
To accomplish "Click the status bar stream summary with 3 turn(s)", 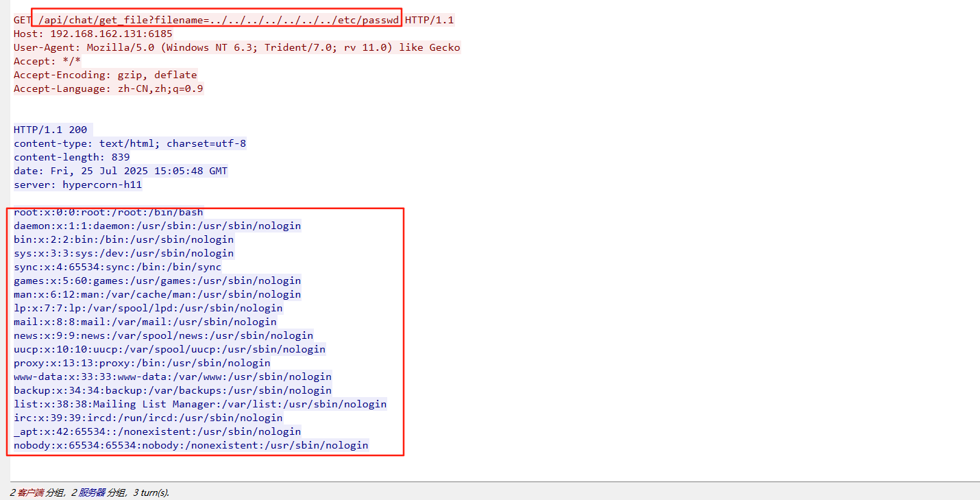I will pos(90,492).
